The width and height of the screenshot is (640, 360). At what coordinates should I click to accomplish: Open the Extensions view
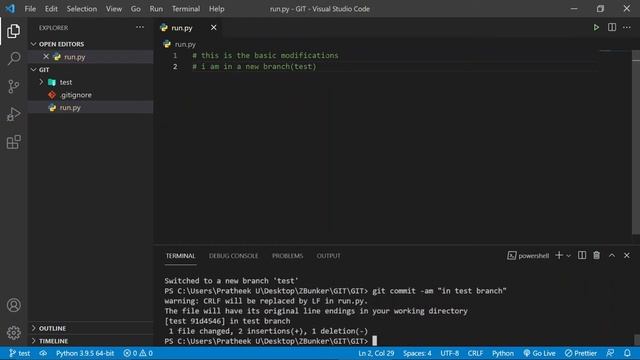click(13, 142)
